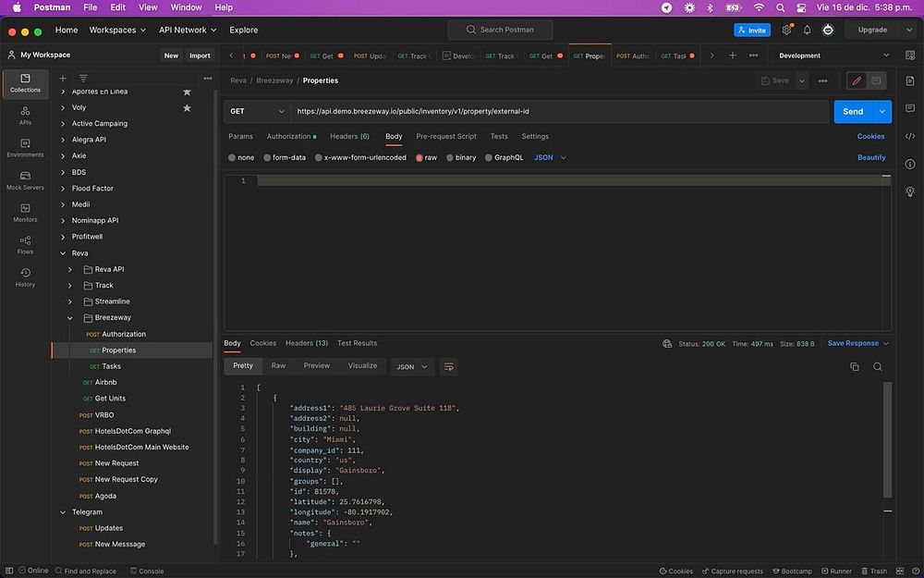Open the Raw response view tab

click(278, 366)
